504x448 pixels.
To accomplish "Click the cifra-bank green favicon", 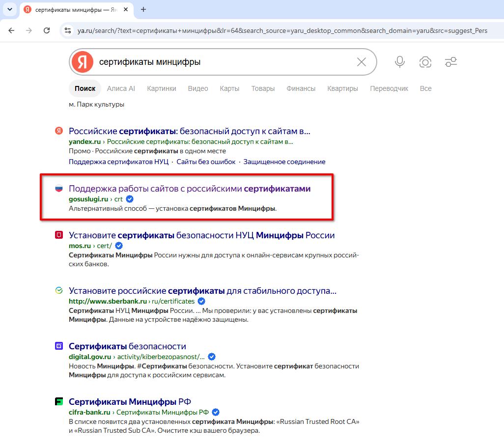I will 59,401.
